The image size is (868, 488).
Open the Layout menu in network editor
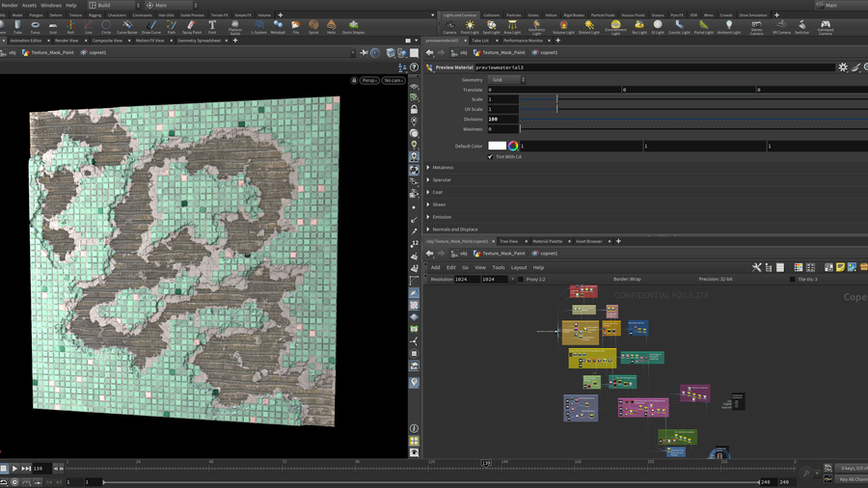(x=519, y=267)
